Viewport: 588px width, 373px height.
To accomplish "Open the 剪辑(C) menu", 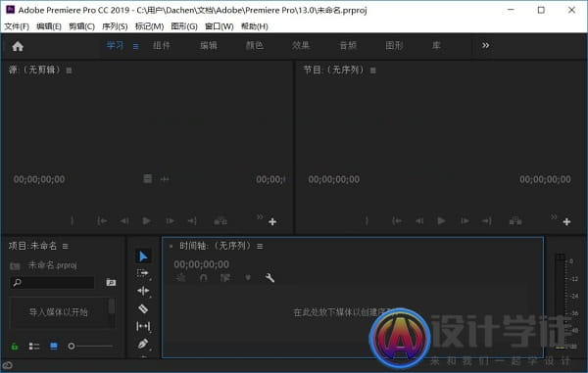I will 81,26.
